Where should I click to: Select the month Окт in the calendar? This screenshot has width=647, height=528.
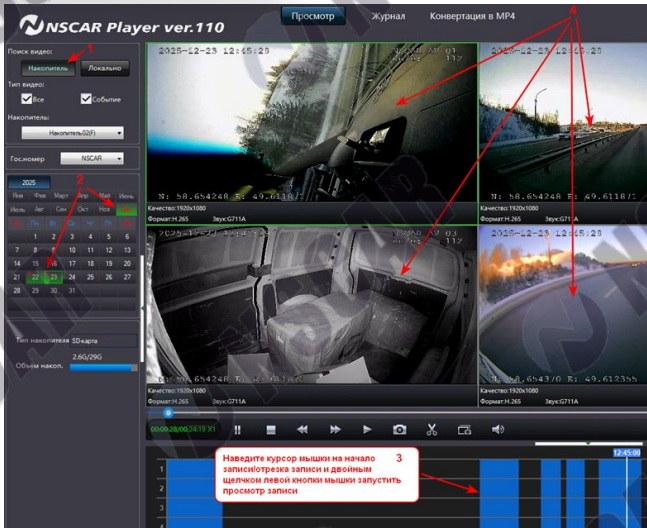(83, 209)
